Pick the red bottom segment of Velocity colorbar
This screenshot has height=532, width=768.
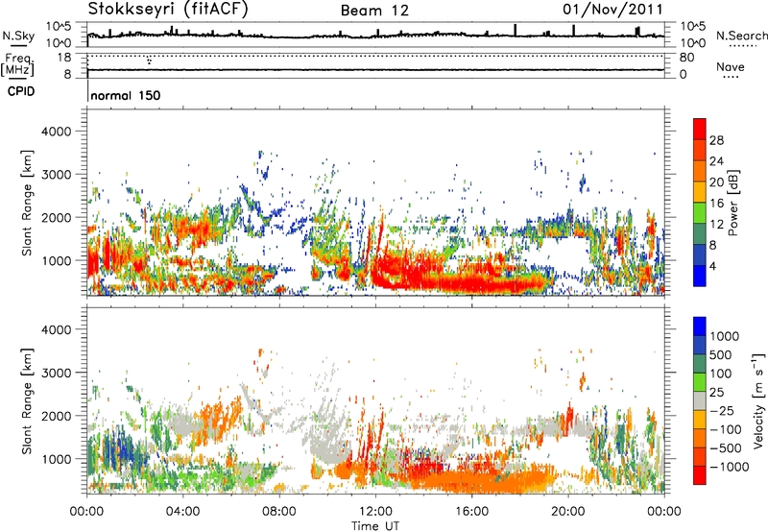click(700, 475)
